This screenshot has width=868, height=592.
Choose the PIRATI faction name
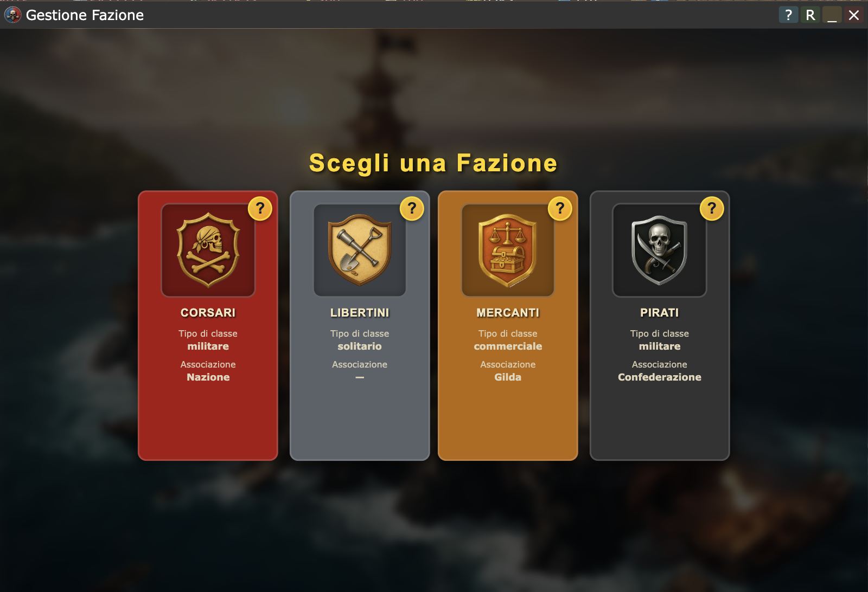(x=660, y=313)
